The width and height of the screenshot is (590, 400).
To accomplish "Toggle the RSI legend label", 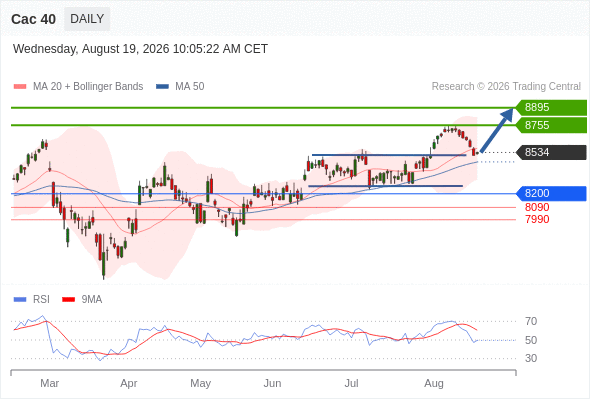I will coord(41,300).
